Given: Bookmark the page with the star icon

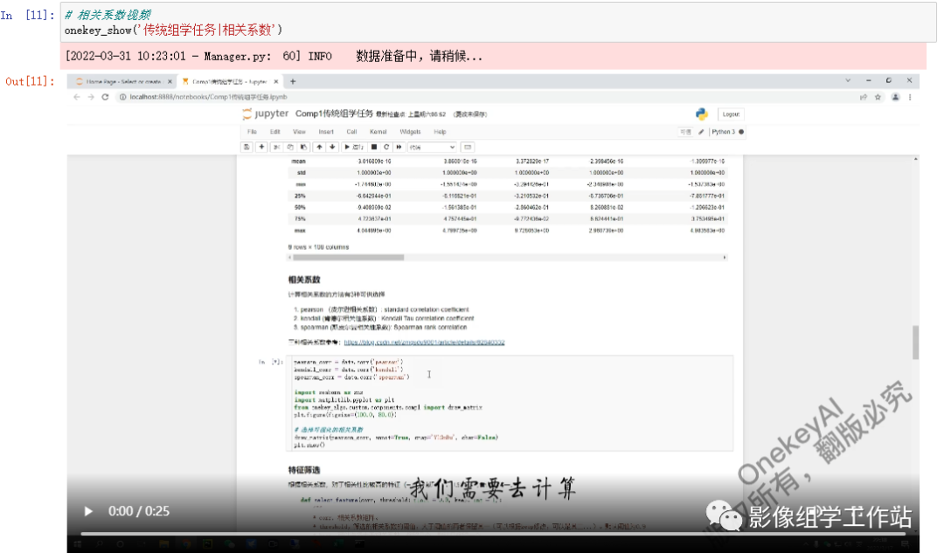Looking at the screenshot, I should point(878,97).
